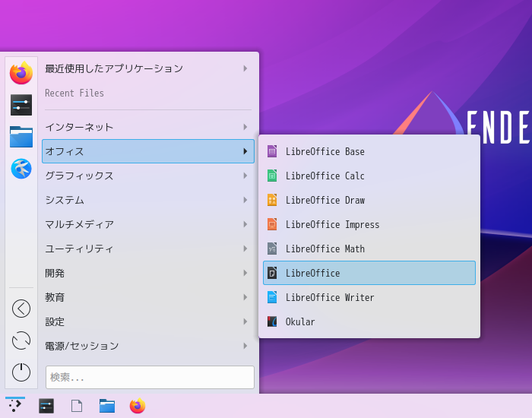Viewport: 532px width, 418px height.
Task: Launch LibreOffice Draw text entry
Action: (325, 200)
